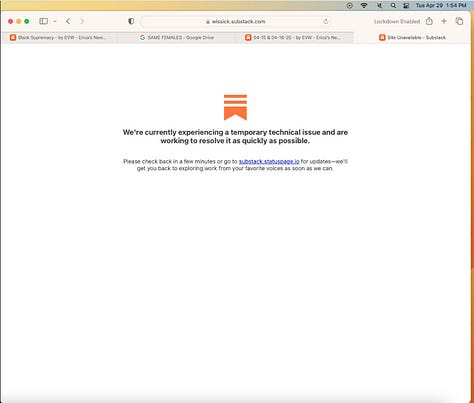Open the Wi-Fi menu bar icon
Screen dimensions: 474x403
pos(364,5)
